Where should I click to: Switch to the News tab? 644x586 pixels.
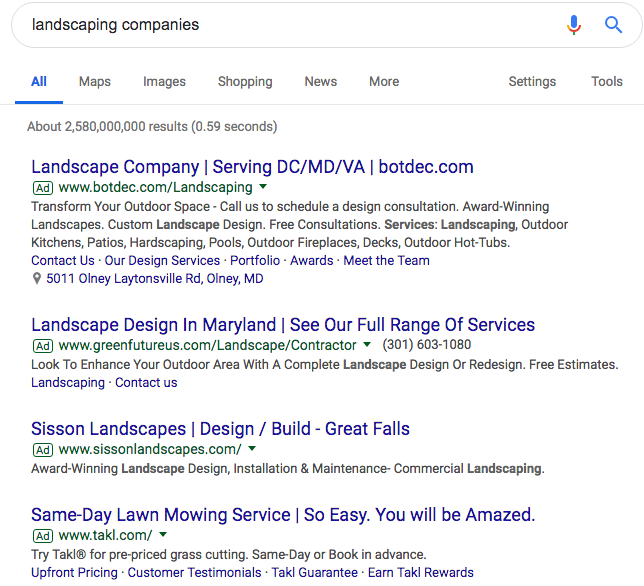[x=321, y=81]
